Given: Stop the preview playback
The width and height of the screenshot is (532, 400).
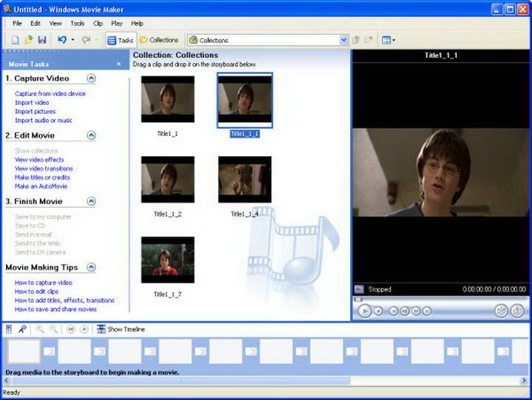Looking at the screenshot, I should [x=378, y=311].
